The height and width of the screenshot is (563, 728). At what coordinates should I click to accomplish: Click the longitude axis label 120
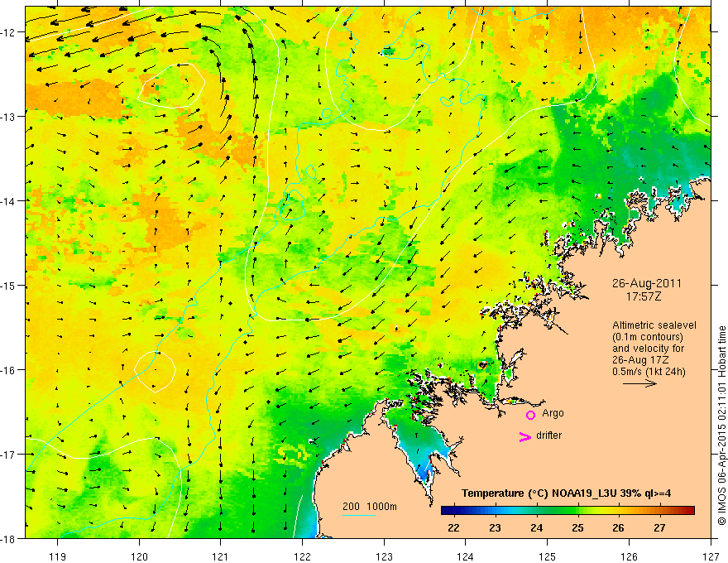[x=139, y=556]
